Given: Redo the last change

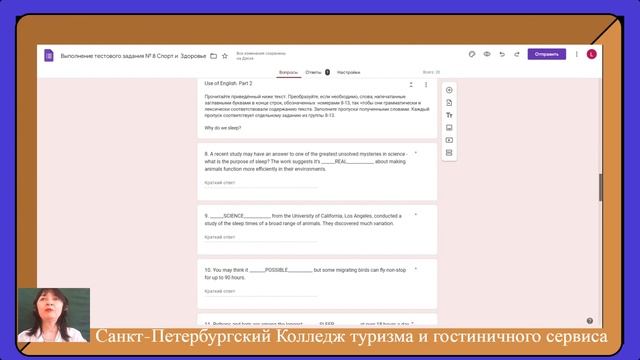Looking at the screenshot, I should point(517,54).
